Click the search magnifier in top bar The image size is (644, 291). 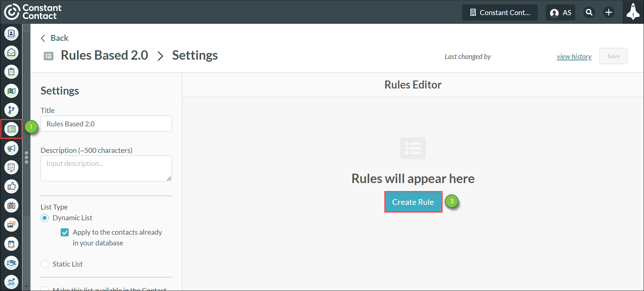click(x=589, y=12)
